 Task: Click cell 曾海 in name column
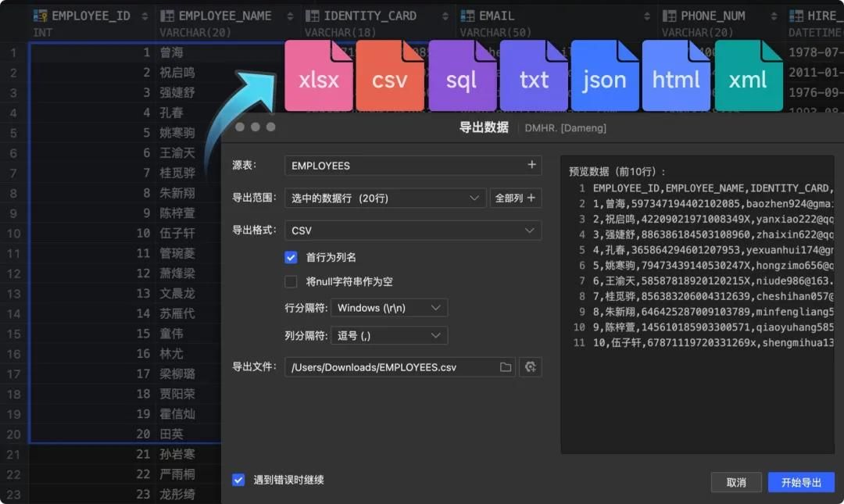[172, 53]
